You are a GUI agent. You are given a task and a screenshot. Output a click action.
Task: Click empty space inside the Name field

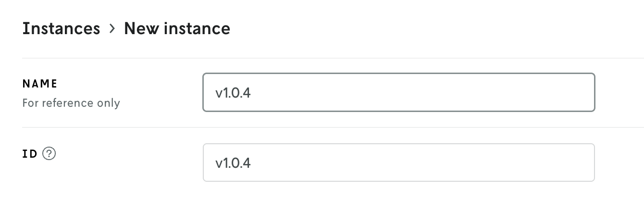[433, 92]
